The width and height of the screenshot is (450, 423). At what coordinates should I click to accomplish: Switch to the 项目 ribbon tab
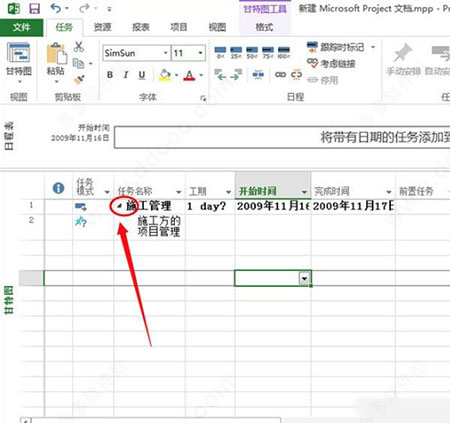point(179,27)
